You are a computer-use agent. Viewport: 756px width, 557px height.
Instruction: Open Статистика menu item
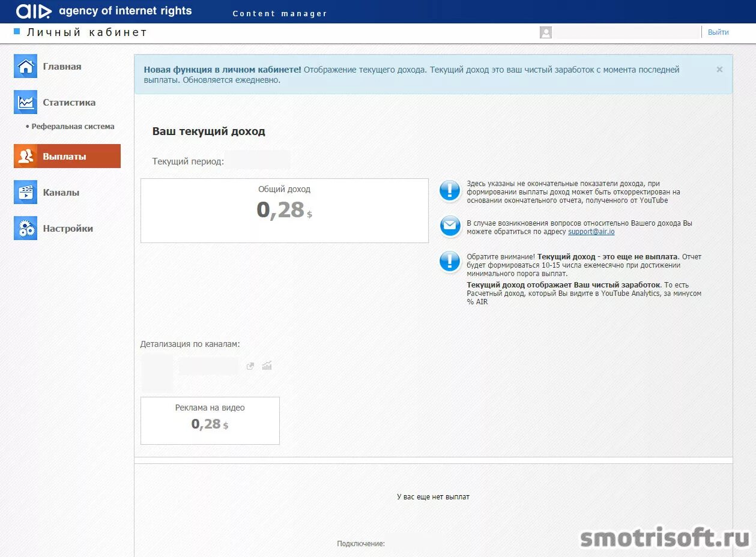(x=69, y=103)
